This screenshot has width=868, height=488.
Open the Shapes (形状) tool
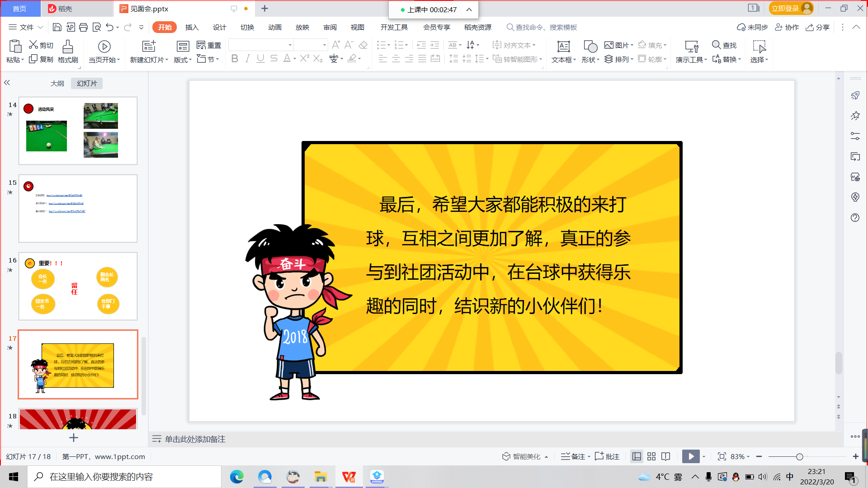point(590,47)
